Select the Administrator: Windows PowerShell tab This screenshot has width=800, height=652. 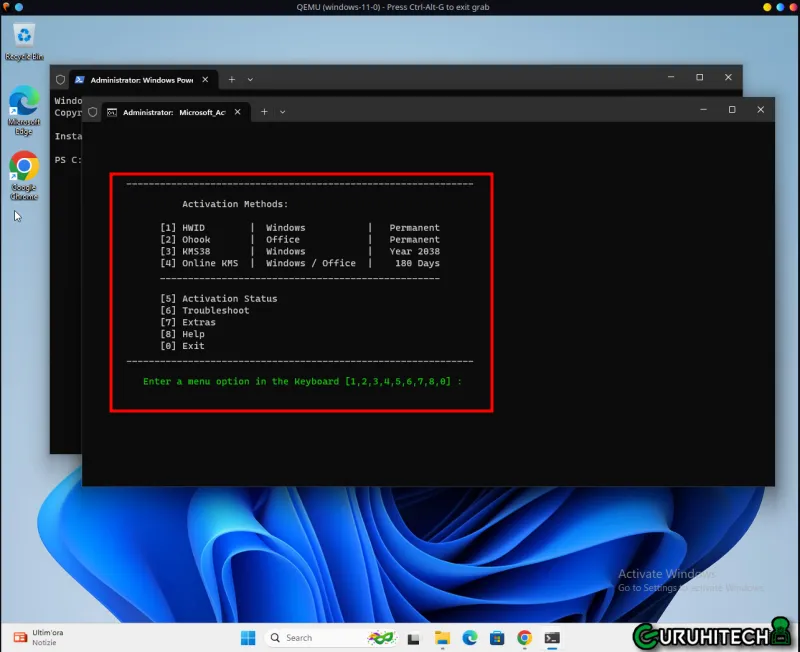143,80
